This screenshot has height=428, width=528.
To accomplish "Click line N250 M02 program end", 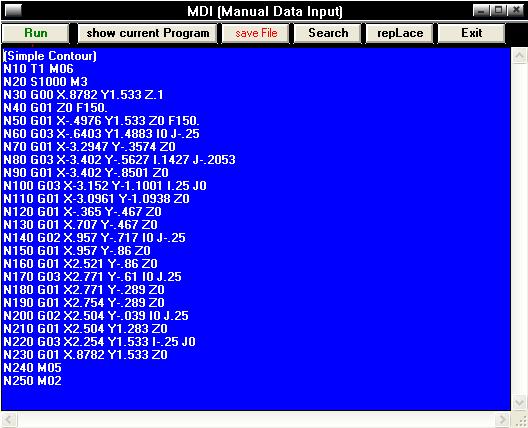I will tap(32, 381).
